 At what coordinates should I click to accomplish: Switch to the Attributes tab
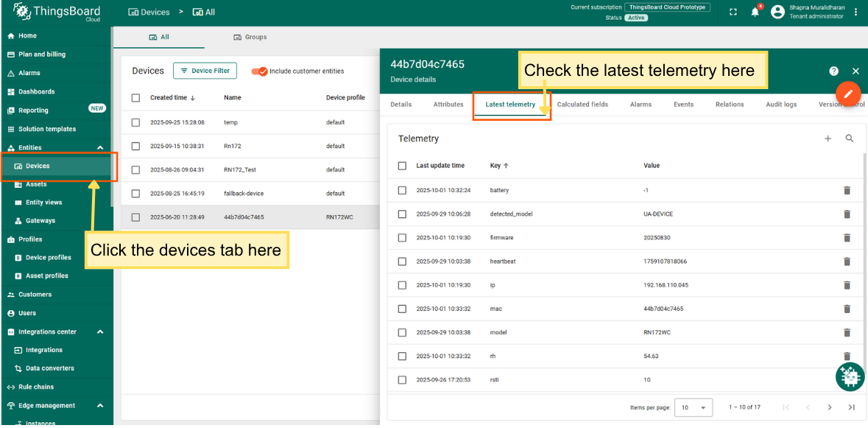point(448,105)
